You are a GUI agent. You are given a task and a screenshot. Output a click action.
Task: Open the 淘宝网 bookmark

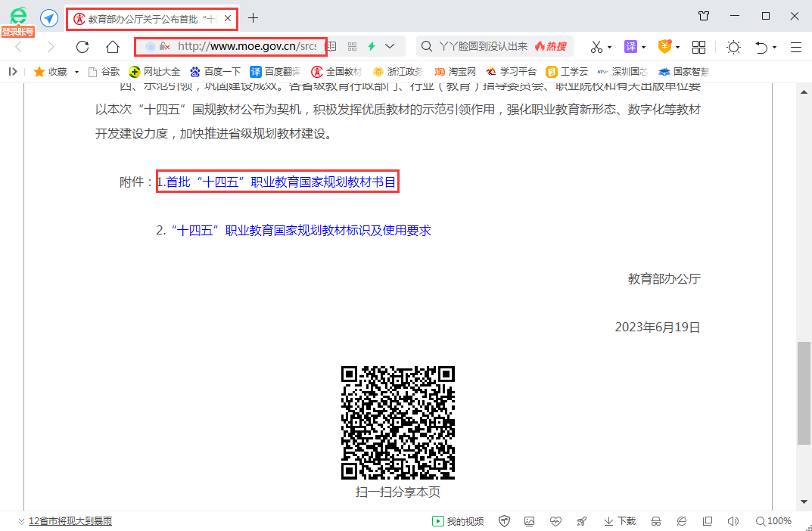click(455, 72)
